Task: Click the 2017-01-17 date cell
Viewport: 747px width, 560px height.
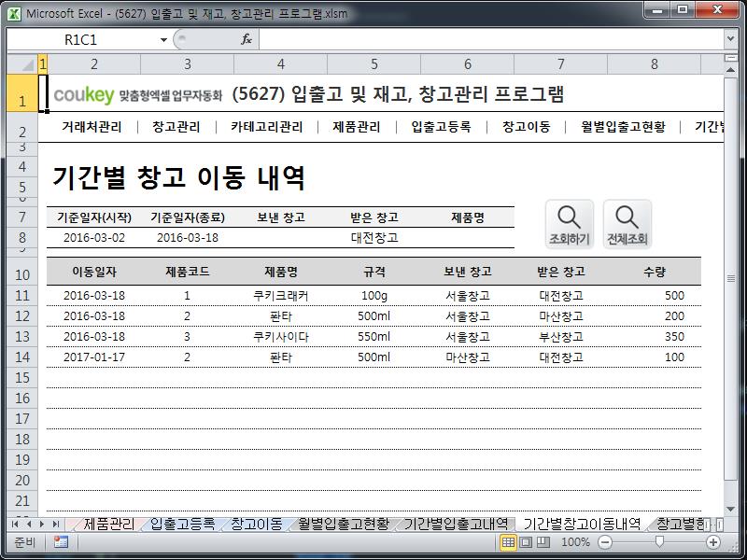Action: (94, 357)
